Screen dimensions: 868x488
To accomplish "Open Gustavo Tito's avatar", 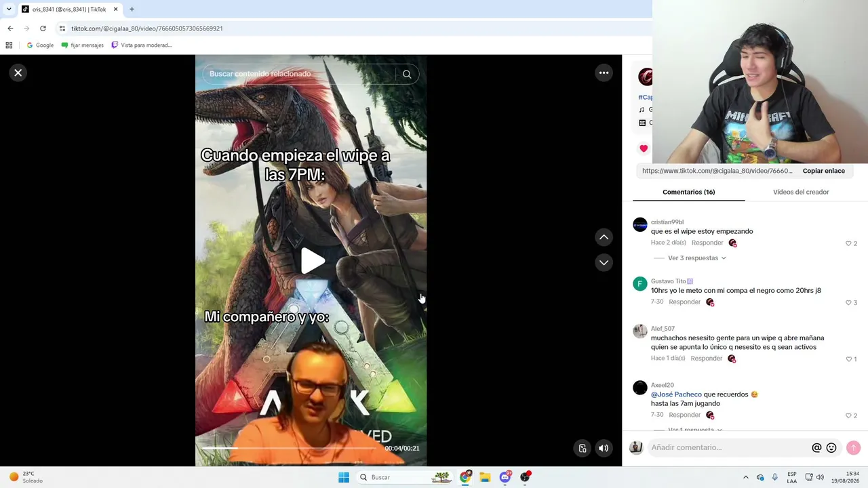I will [640, 284].
